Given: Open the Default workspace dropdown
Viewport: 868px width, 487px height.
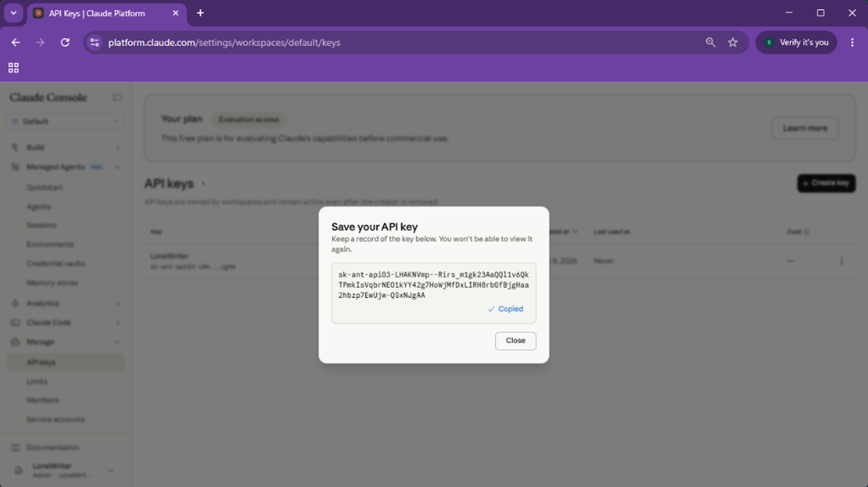Looking at the screenshot, I should click(x=65, y=122).
